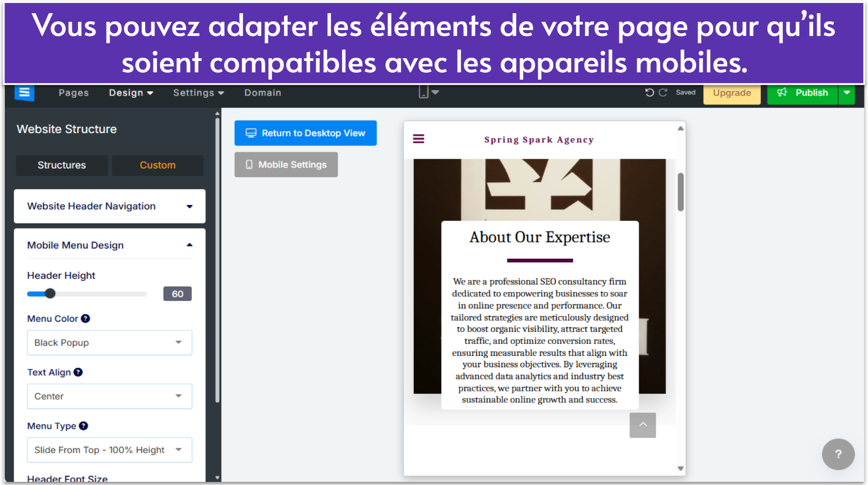The width and height of the screenshot is (868, 485).
Task: Switch to the Custom tab
Action: coord(158,165)
